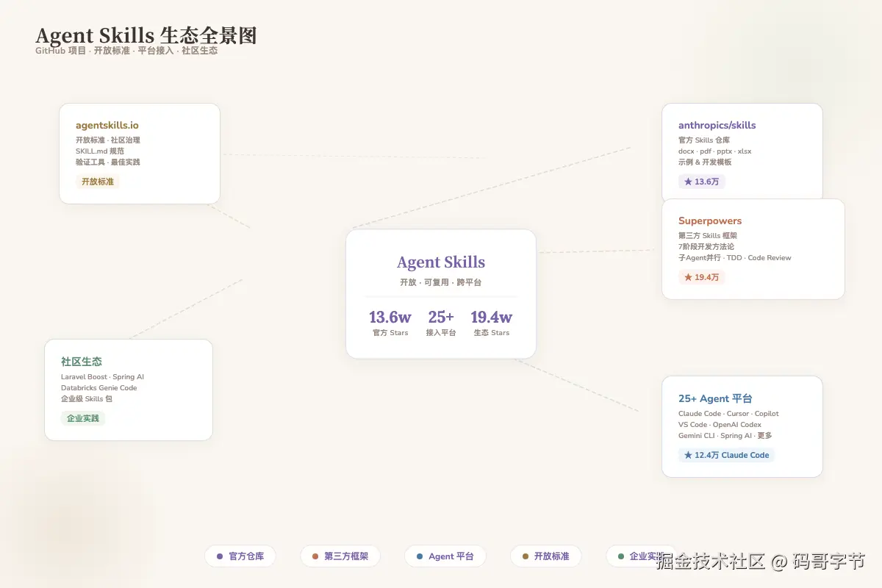The height and width of the screenshot is (588, 882).
Task: Select the 社区生态 card title
Action: tap(82, 362)
